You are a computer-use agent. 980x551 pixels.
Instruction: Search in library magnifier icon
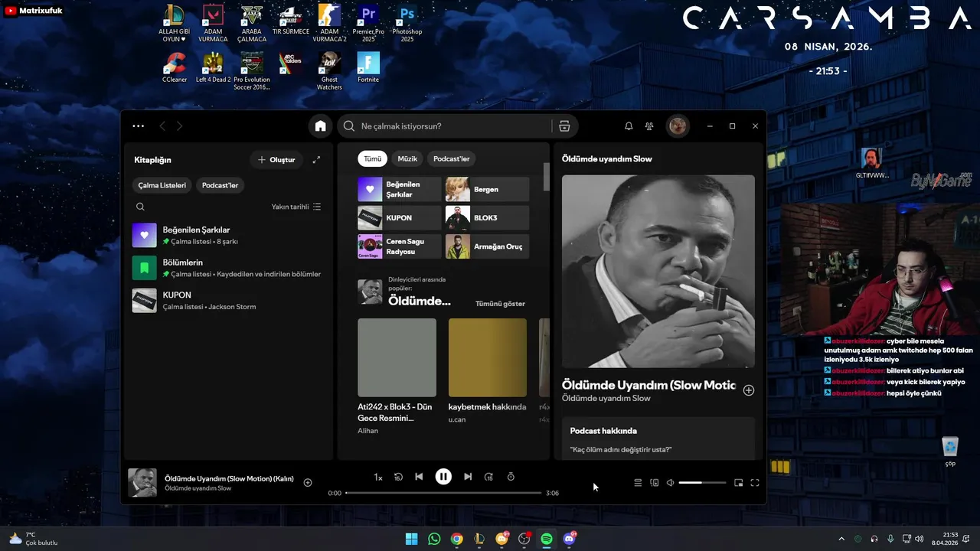click(x=140, y=207)
